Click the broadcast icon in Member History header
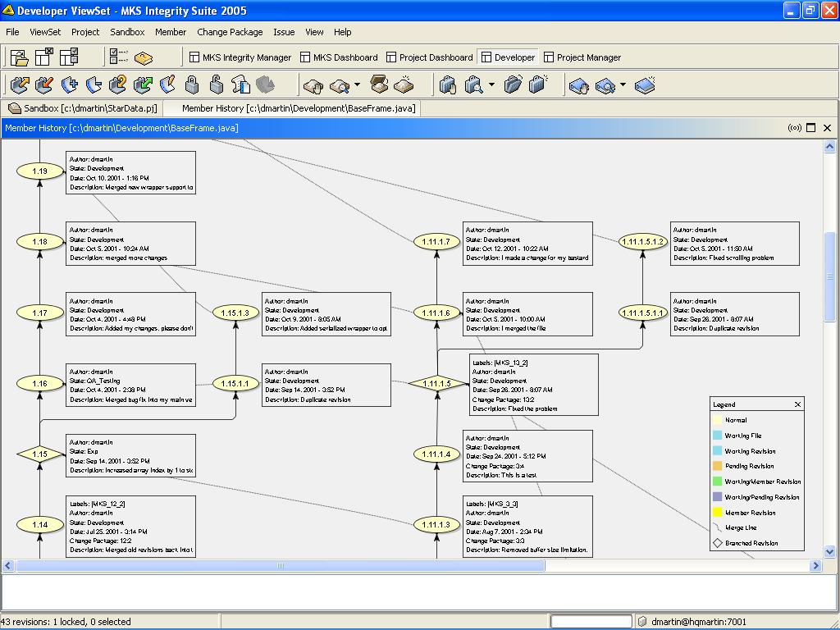Image resolution: width=840 pixels, height=630 pixels. (x=795, y=127)
